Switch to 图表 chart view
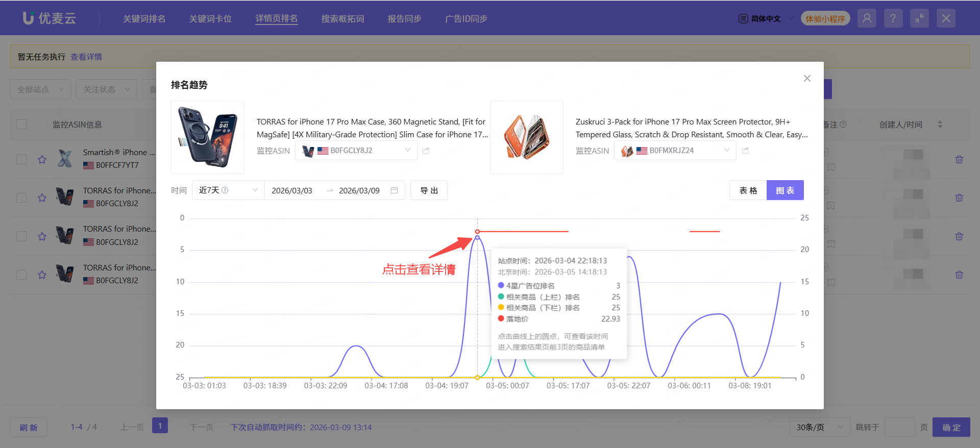 [x=785, y=190]
